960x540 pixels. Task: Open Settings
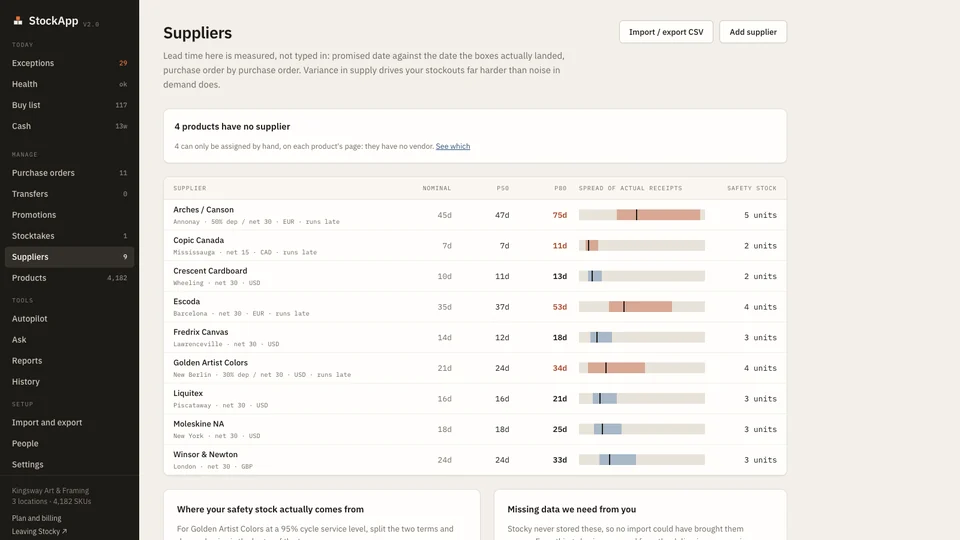click(69, 464)
